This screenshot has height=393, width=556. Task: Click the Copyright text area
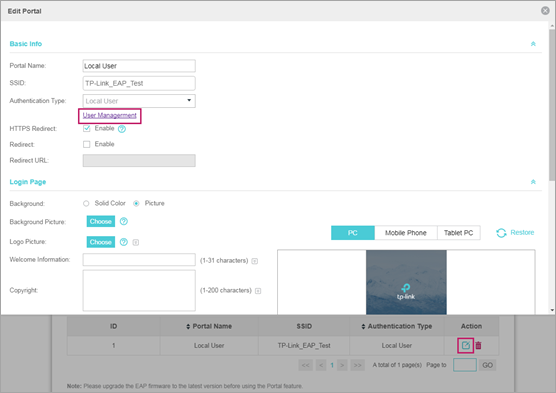(139, 290)
